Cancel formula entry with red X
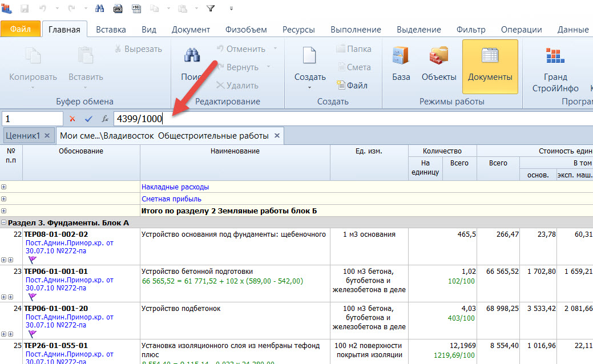The height and width of the screenshot is (364, 593). tap(72, 119)
